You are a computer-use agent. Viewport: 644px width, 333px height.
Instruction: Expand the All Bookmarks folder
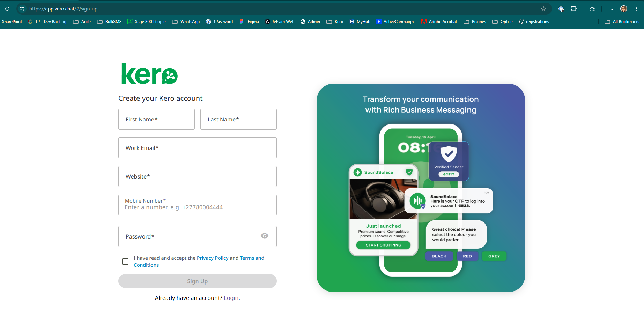pyautogui.click(x=622, y=22)
